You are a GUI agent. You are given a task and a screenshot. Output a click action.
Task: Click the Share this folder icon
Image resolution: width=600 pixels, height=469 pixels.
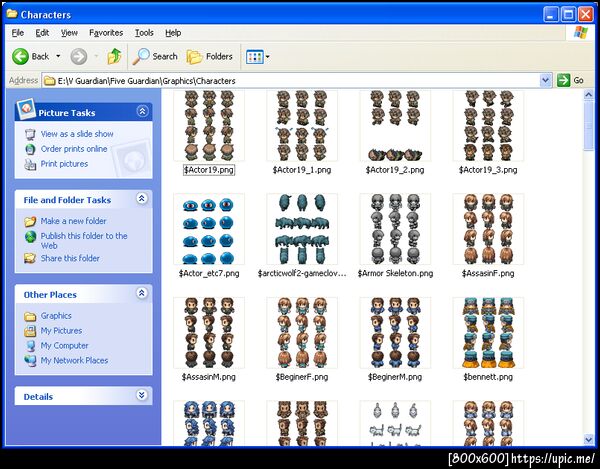pos(30,258)
